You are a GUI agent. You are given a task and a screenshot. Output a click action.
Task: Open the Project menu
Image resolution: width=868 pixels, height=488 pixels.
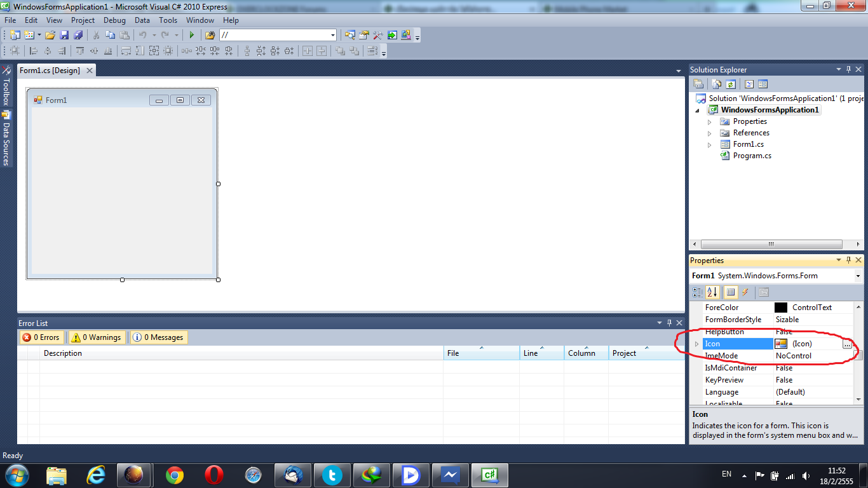point(83,20)
